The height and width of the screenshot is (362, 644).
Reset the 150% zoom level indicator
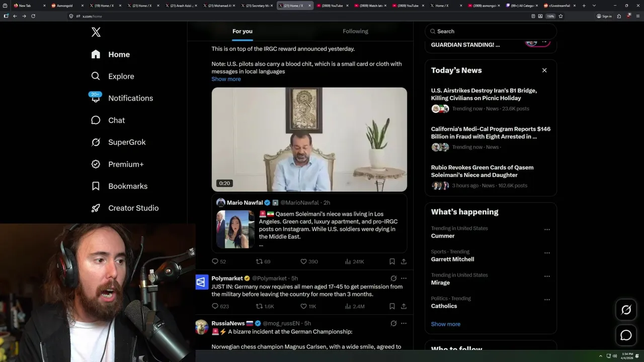click(550, 16)
